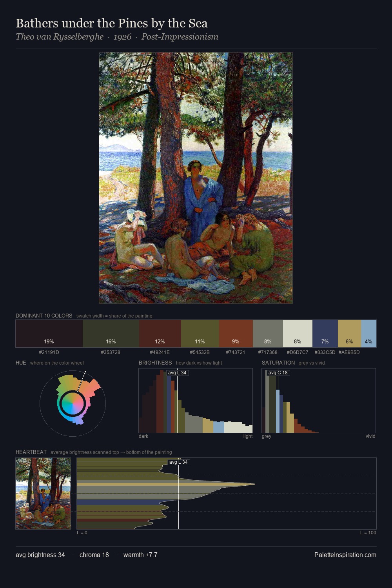
Task: Click the "#54532B" hex code label
Action: [x=200, y=352]
